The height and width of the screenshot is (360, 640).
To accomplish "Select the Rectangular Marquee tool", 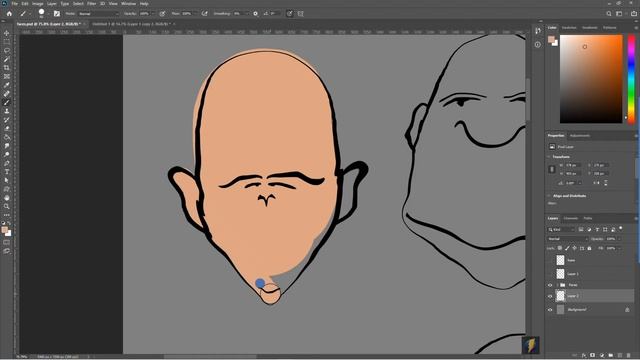I will click(7, 42).
